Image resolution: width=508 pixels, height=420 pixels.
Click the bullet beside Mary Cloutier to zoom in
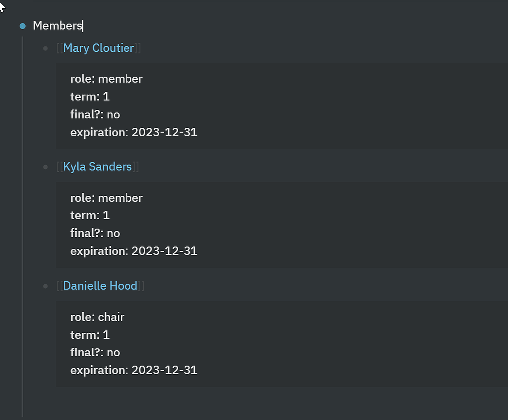pyautogui.click(x=45, y=48)
